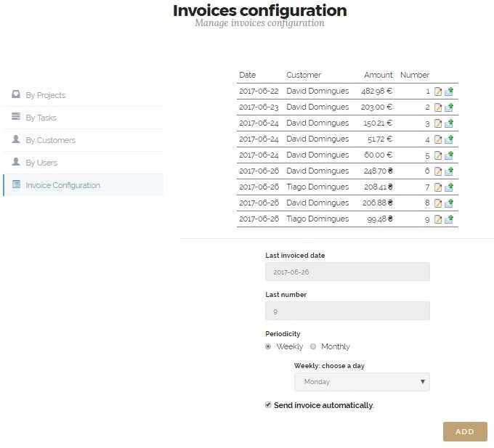The width and height of the screenshot is (494, 448).
Task: Click the date 2017-06-23 cell
Action: (259, 107)
